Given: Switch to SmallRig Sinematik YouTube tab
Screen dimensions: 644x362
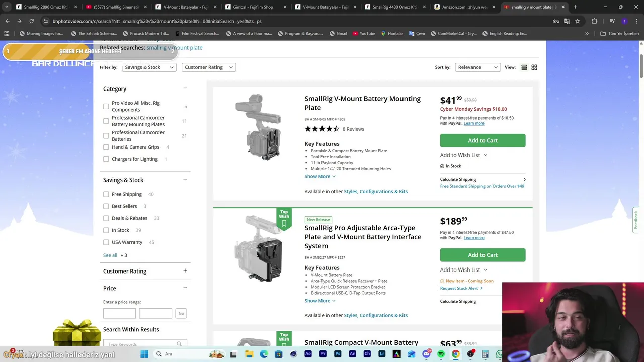Looking at the screenshot, I should [116, 7].
